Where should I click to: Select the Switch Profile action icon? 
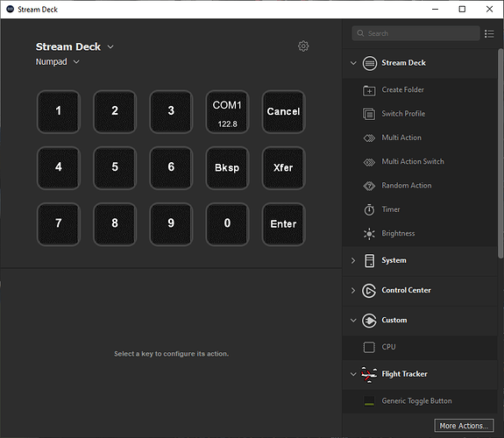[369, 114]
